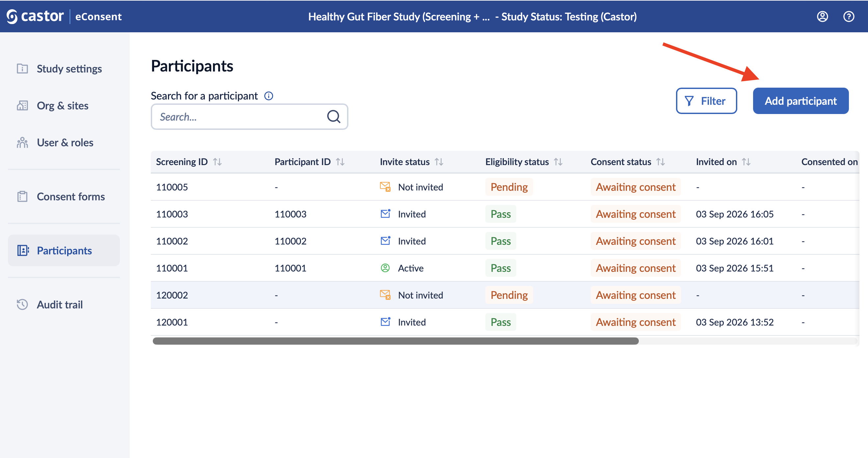Click the magnifier search icon
Image resolution: width=868 pixels, height=458 pixels.
tap(334, 117)
